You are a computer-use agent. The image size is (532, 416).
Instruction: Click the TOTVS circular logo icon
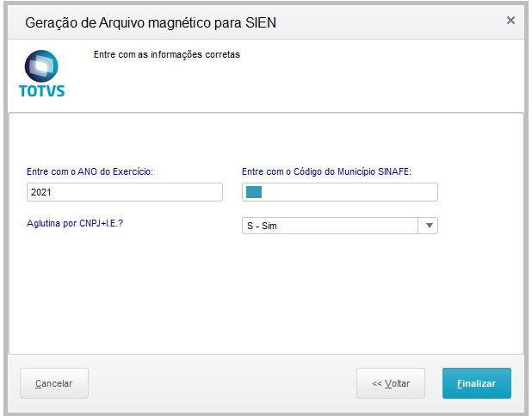41,65
